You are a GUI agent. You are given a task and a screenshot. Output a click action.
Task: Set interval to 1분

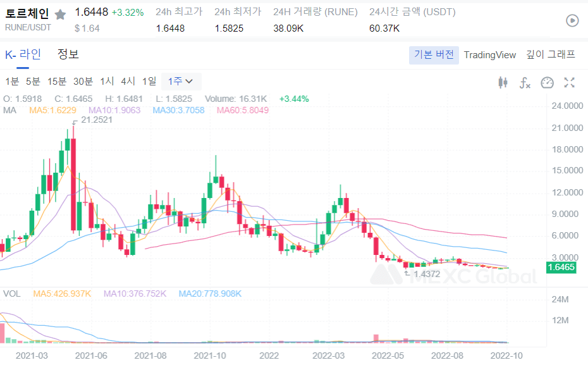click(x=12, y=82)
